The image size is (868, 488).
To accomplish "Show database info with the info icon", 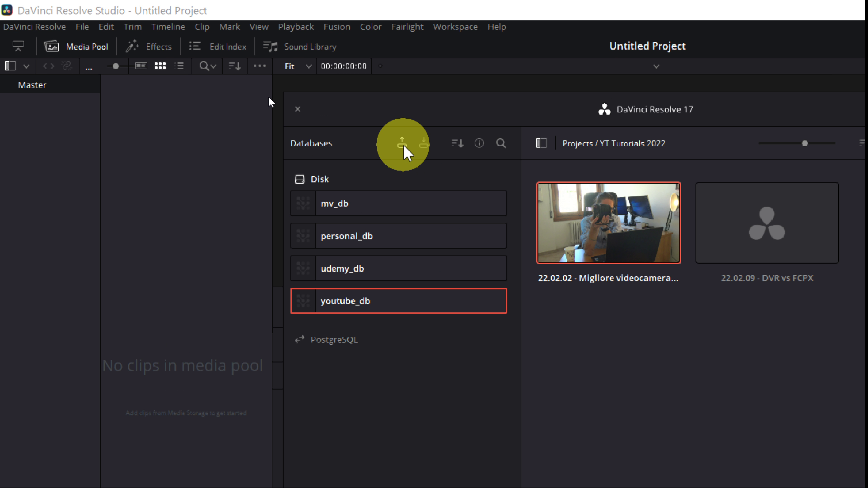I will point(479,143).
